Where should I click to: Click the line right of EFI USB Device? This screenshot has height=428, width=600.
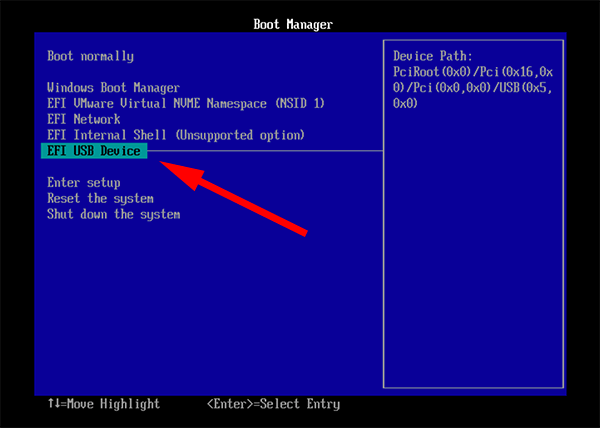coord(265,151)
